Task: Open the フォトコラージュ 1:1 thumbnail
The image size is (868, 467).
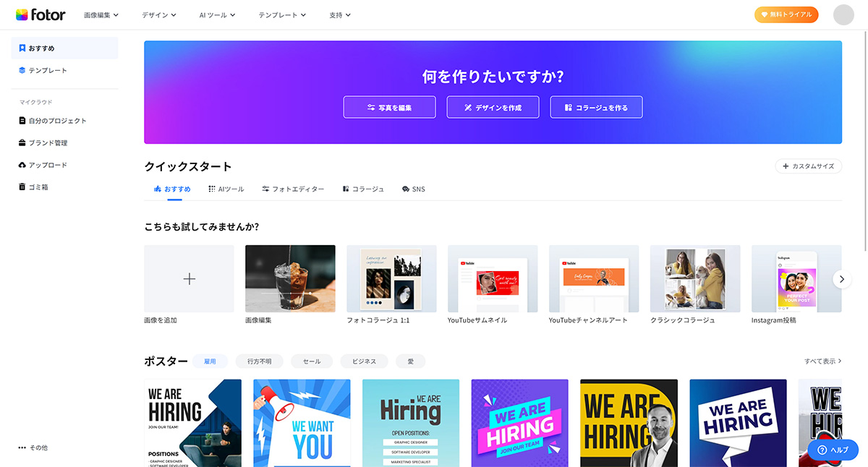Action: tap(391, 279)
